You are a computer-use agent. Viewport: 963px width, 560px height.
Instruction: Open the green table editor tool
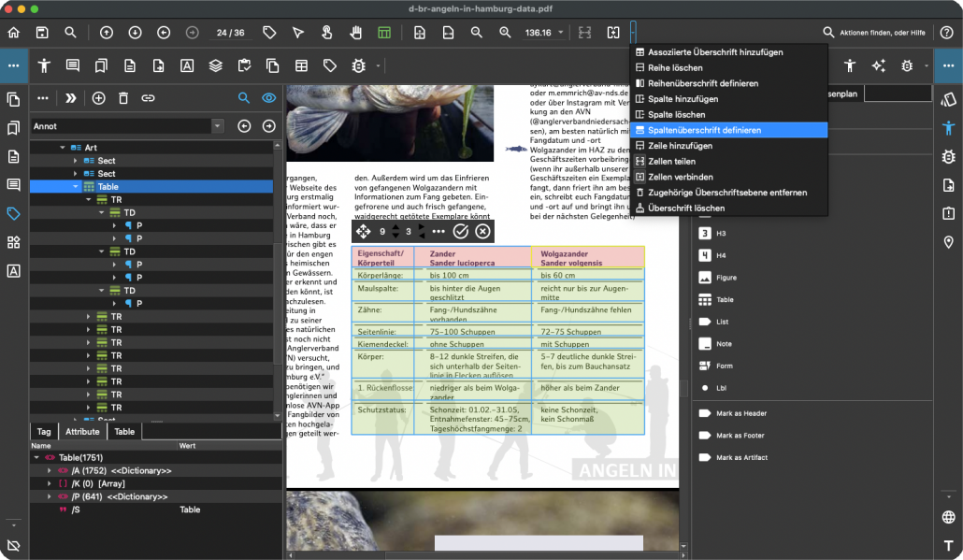click(x=384, y=32)
